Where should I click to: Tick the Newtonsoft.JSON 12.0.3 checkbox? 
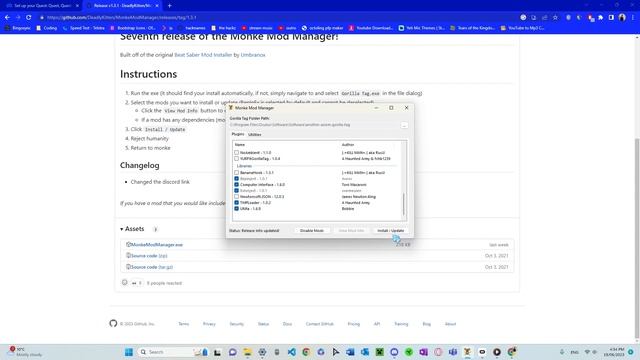236,196
